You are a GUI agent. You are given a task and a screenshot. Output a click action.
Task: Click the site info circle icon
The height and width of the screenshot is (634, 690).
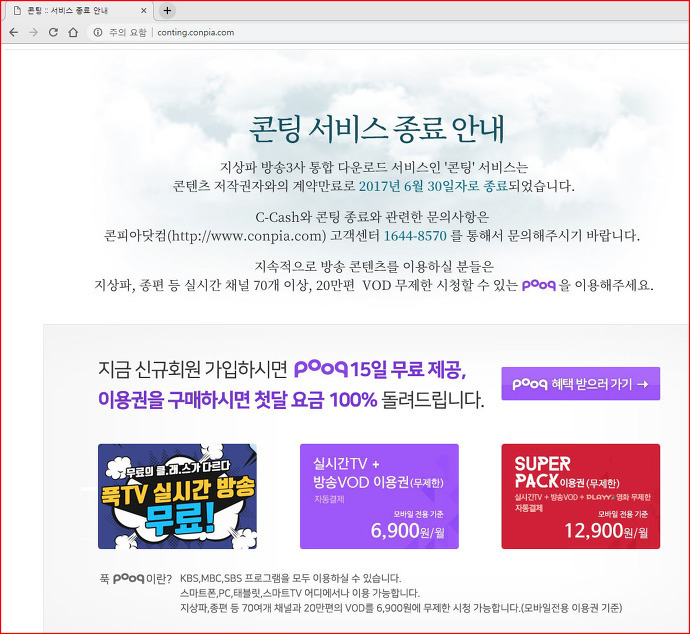tap(98, 32)
